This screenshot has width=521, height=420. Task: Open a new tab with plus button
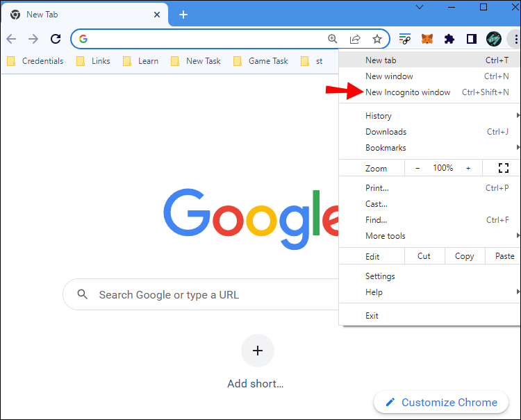(183, 15)
